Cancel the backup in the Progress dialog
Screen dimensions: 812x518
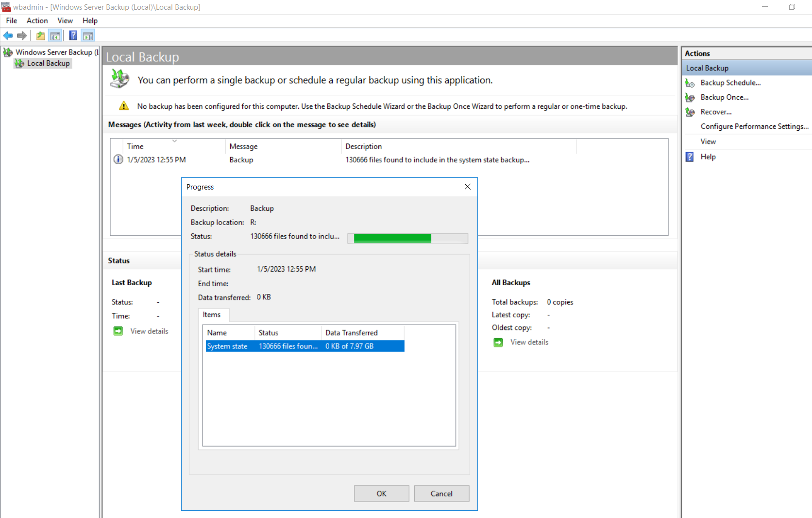pyautogui.click(x=441, y=493)
